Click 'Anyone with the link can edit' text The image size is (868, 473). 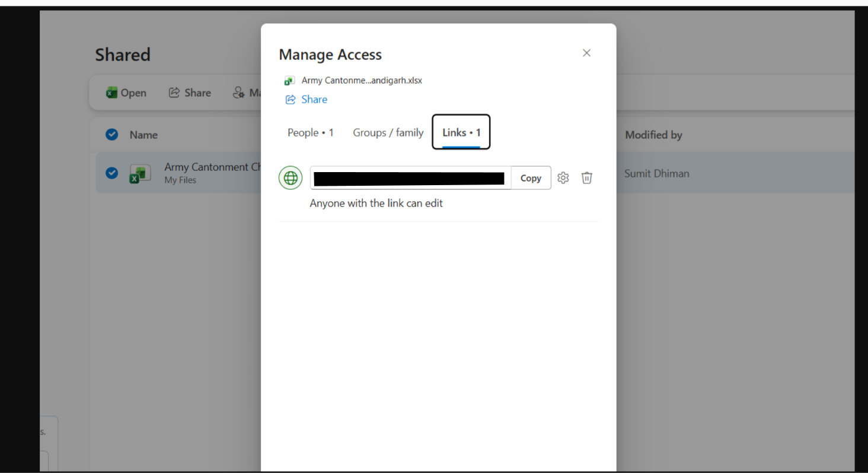[376, 203]
